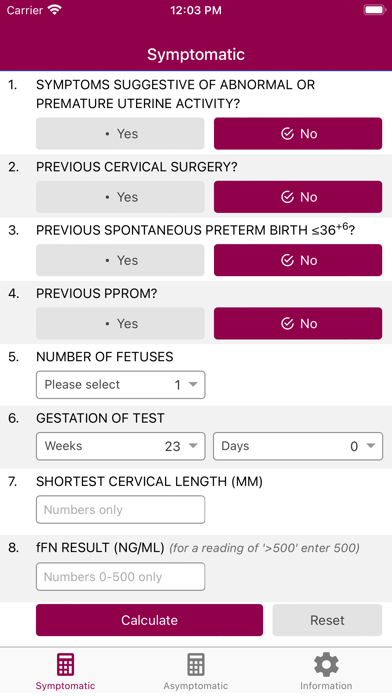Screen dimensions: 392x696
Task: Open the number of fetuses dropdown
Action: (x=121, y=385)
